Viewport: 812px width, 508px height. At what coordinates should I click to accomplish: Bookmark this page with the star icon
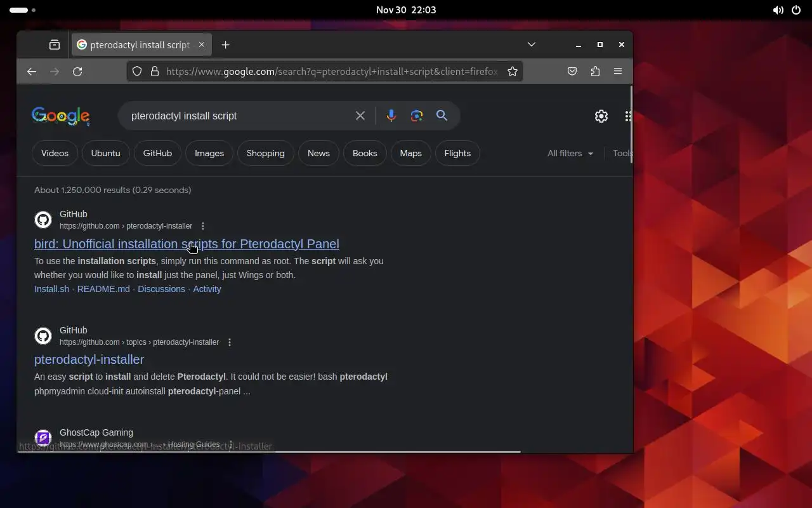513,72
